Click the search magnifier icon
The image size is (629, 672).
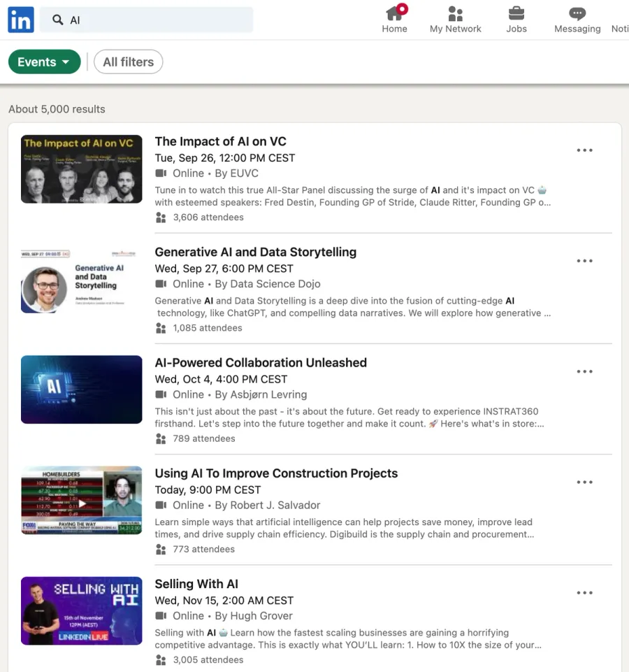[x=57, y=20]
